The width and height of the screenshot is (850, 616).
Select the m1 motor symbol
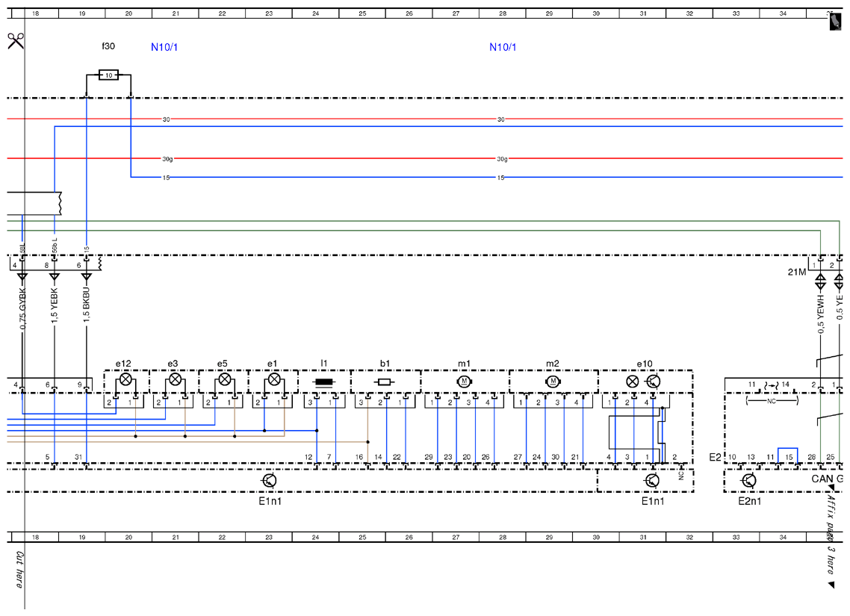pos(464,382)
